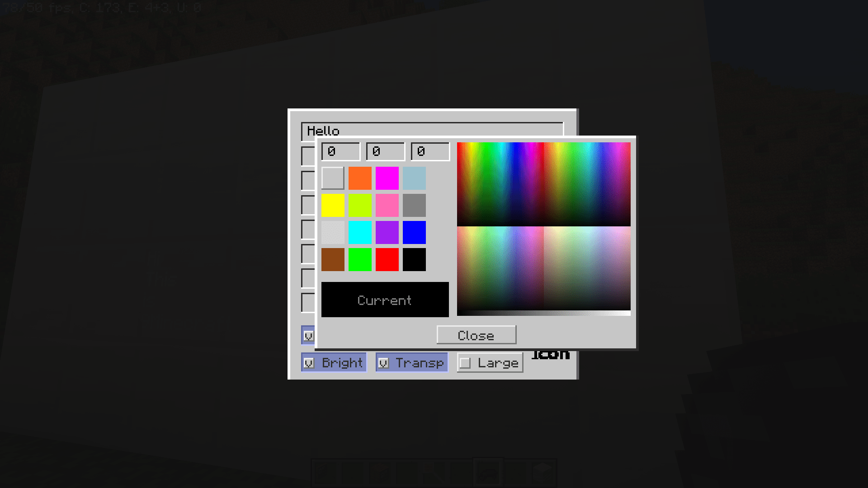Image resolution: width=868 pixels, height=488 pixels.
Task: Select the cyan color swatch
Action: (359, 232)
